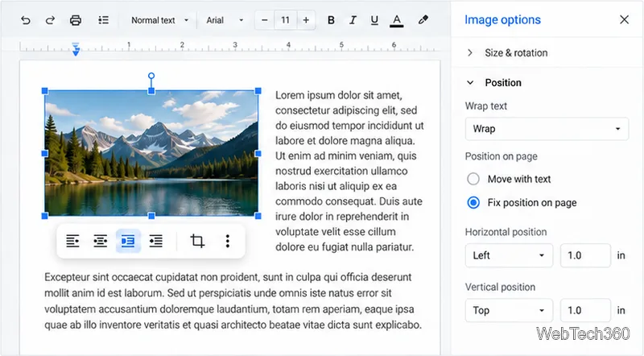
Task: Redo the last action
Action: click(50, 20)
